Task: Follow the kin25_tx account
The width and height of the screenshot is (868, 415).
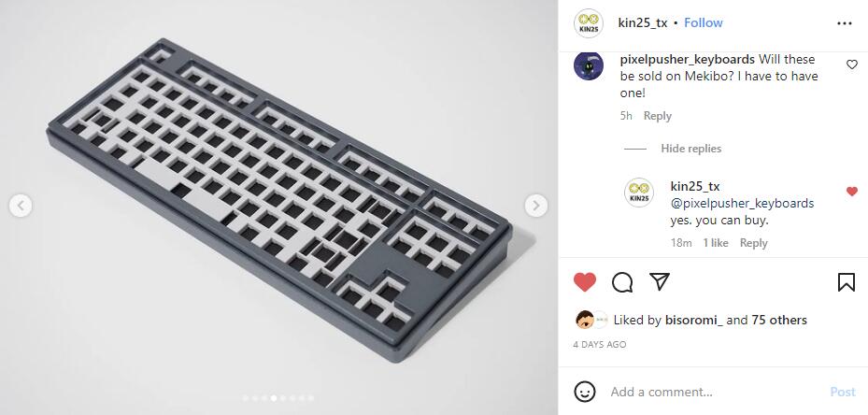Action: (x=703, y=22)
